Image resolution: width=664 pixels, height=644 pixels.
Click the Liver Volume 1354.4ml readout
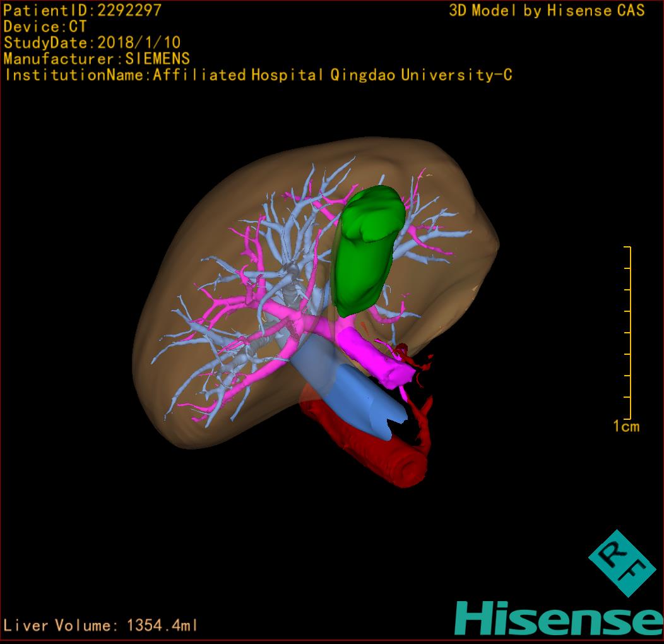pyautogui.click(x=101, y=626)
